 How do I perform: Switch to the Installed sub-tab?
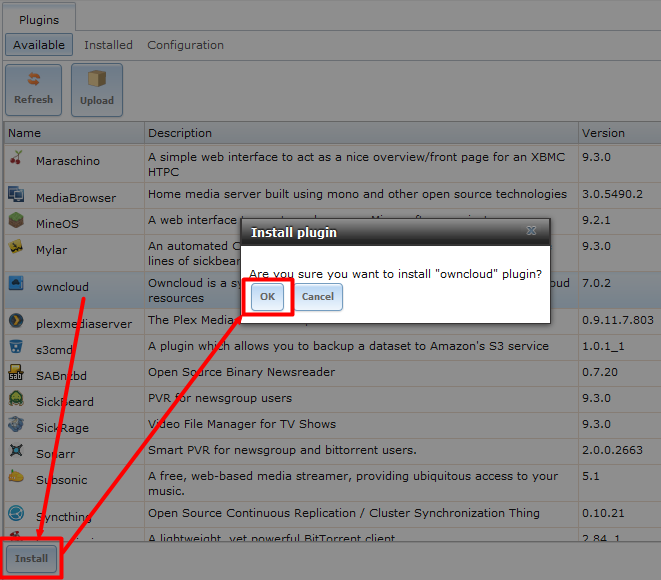pyautogui.click(x=108, y=45)
